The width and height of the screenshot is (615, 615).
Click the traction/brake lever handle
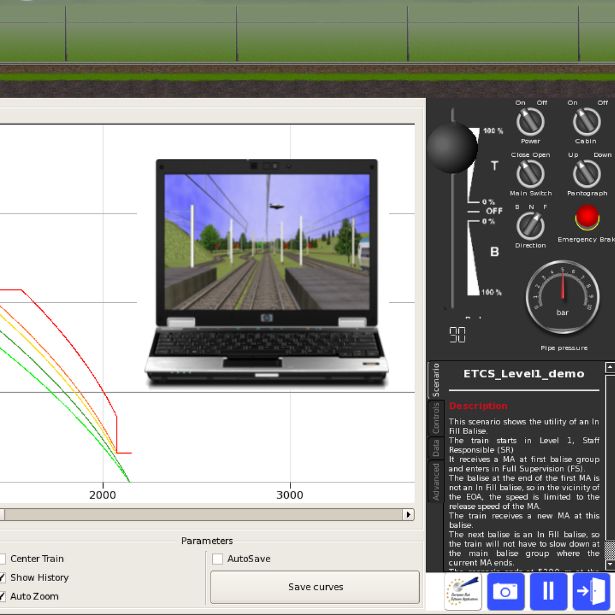[451, 148]
